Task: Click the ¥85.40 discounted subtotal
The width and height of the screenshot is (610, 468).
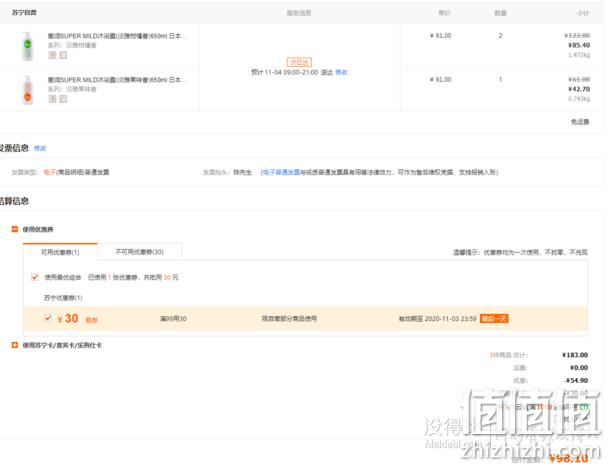Action: click(x=579, y=45)
